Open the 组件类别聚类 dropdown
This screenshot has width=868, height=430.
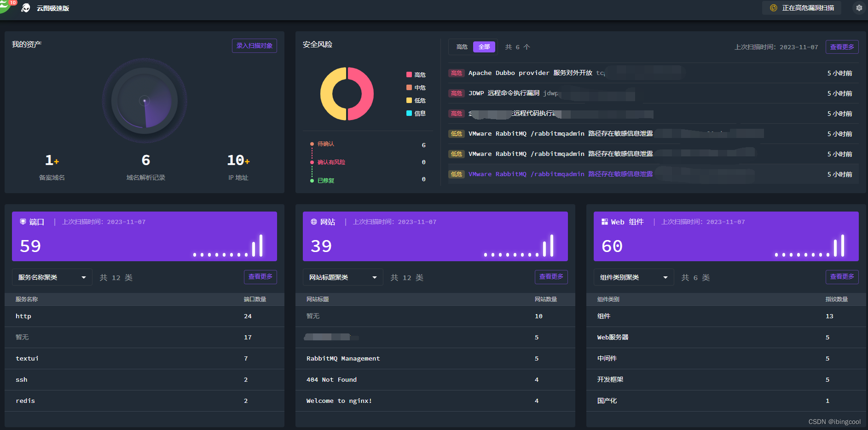(x=634, y=277)
